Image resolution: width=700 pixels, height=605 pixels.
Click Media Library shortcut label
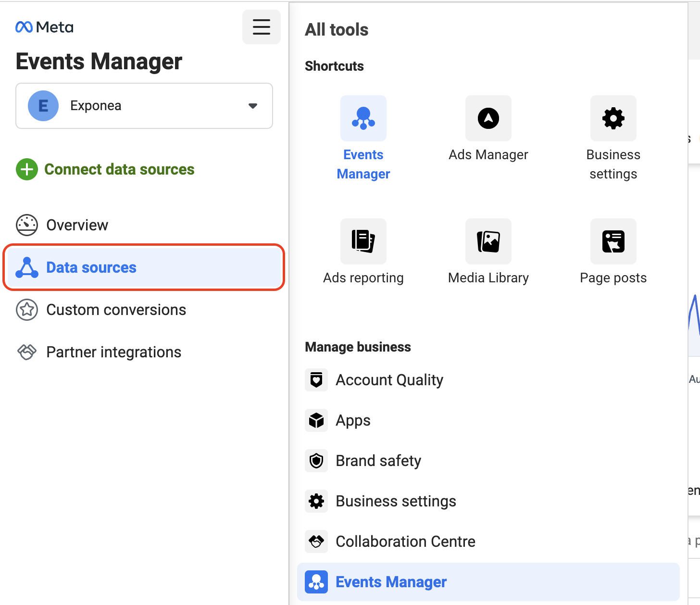[x=488, y=278]
